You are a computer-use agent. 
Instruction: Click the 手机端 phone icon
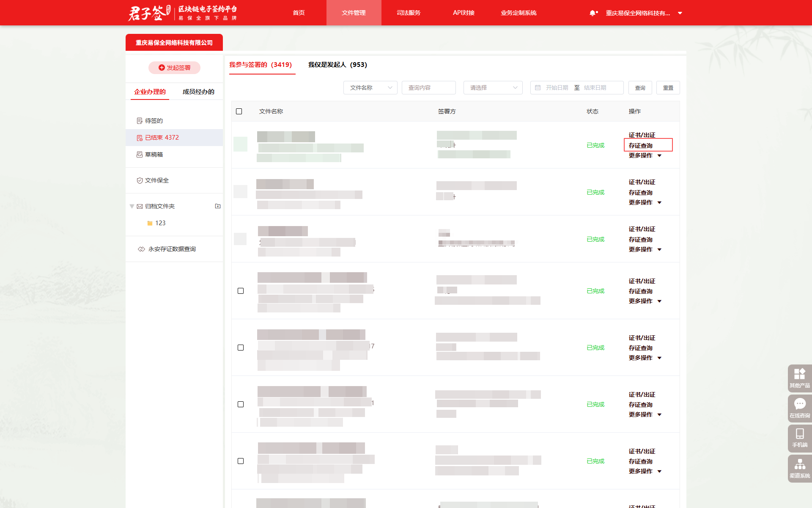pyautogui.click(x=799, y=437)
